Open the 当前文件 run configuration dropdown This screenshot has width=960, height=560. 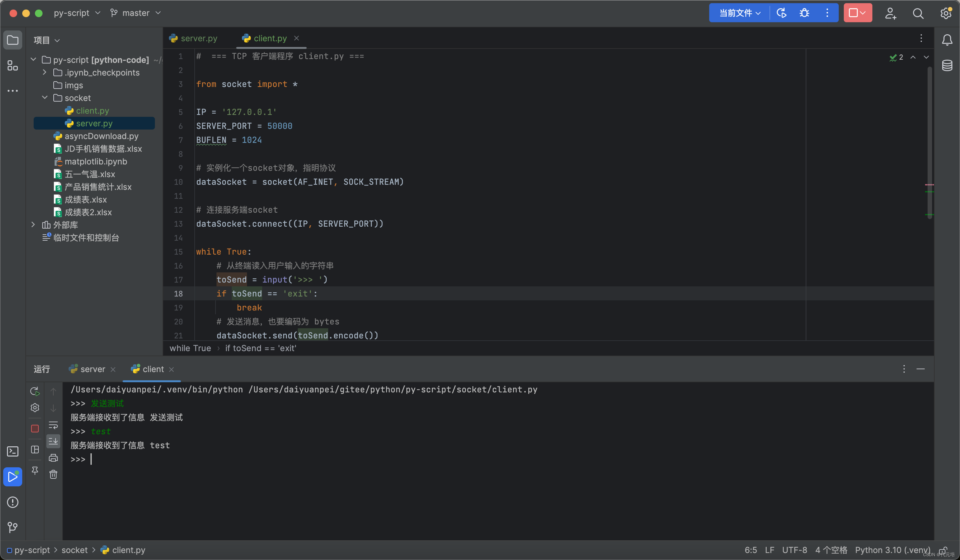click(739, 13)
